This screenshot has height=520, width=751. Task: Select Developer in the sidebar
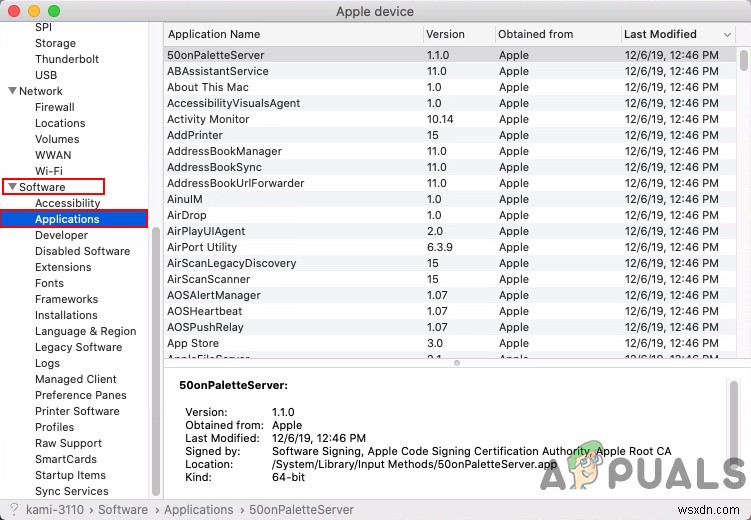pos(61,235)
